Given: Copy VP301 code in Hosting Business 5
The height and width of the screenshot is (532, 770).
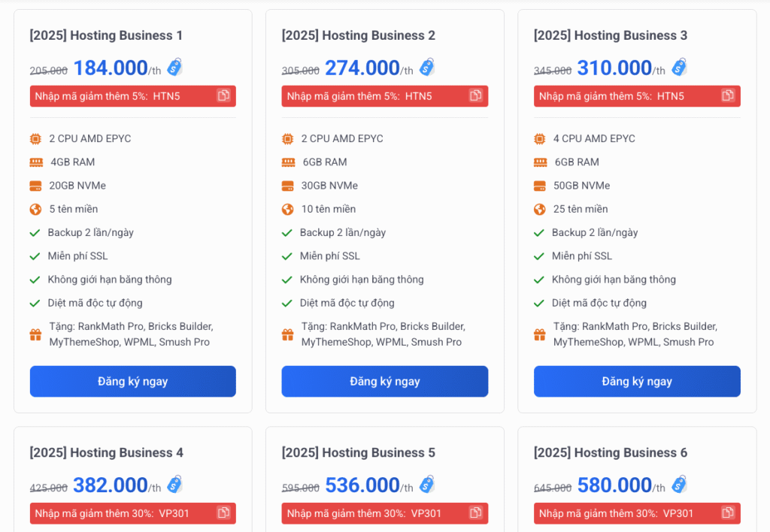Looking at the screenshot, I should 475,512.
